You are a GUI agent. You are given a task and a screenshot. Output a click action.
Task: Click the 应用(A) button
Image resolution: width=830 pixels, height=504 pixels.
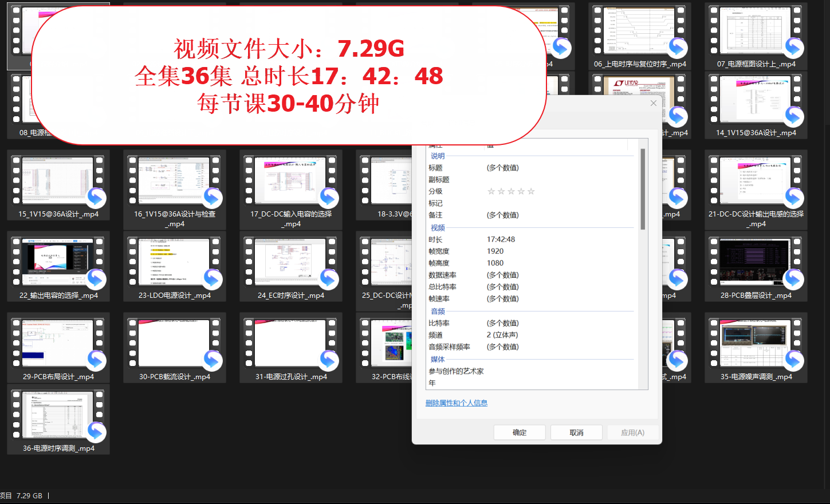click(x=632, y=432)
